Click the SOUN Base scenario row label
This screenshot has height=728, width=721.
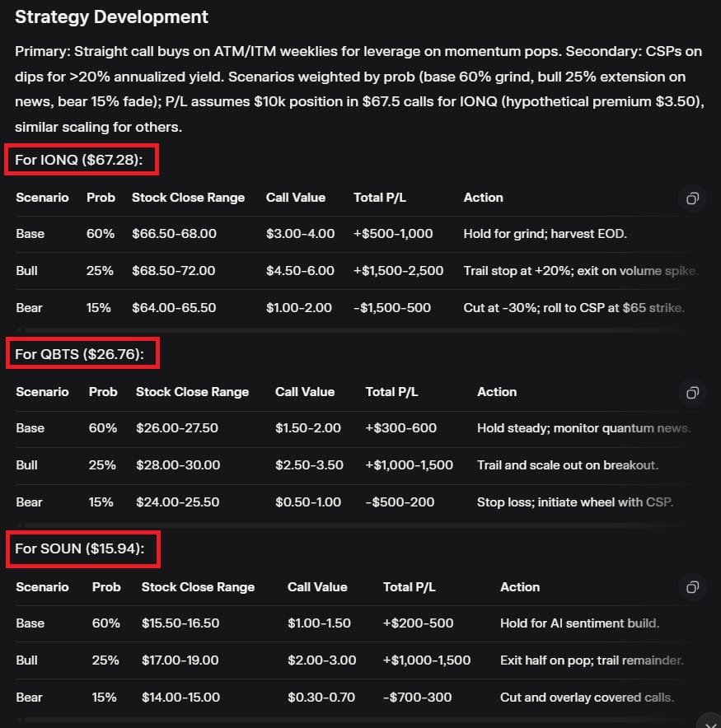coord(30,623)
